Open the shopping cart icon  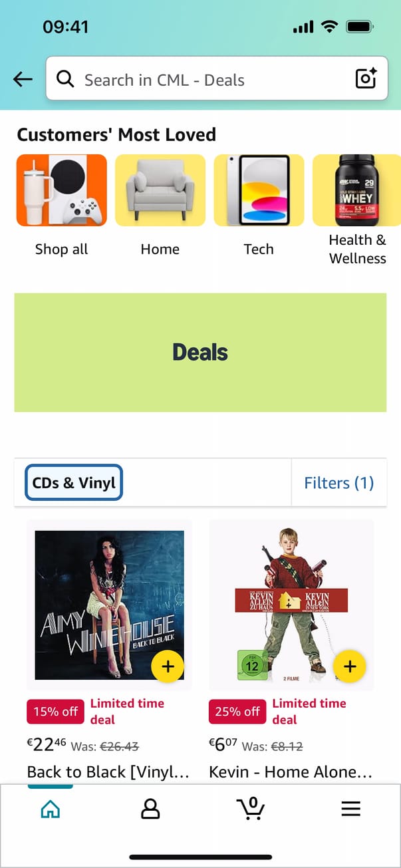(251, 808)
